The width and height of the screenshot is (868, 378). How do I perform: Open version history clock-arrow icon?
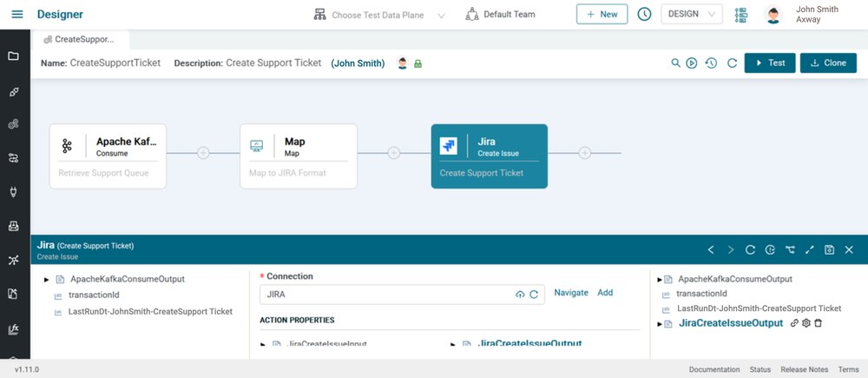(x=712, y=63)
